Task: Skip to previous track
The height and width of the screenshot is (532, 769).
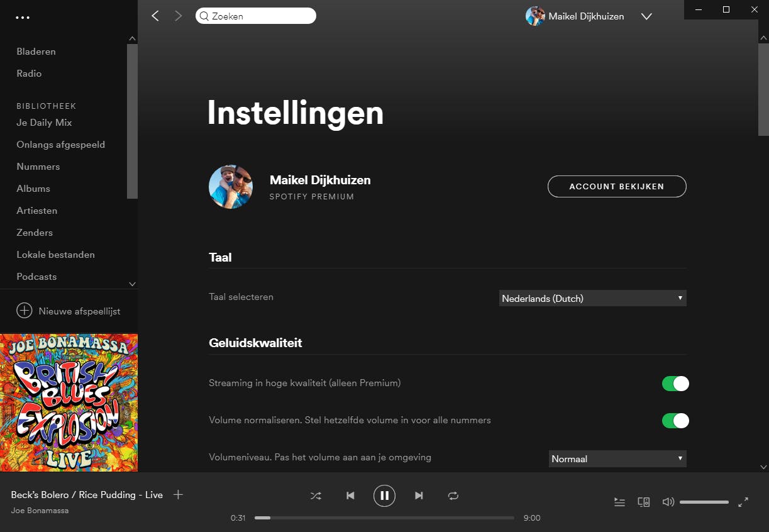Action: tap(350, 496)
